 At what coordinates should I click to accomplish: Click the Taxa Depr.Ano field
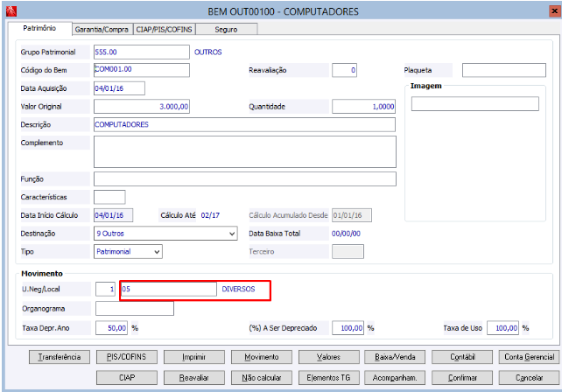(111, 328)
